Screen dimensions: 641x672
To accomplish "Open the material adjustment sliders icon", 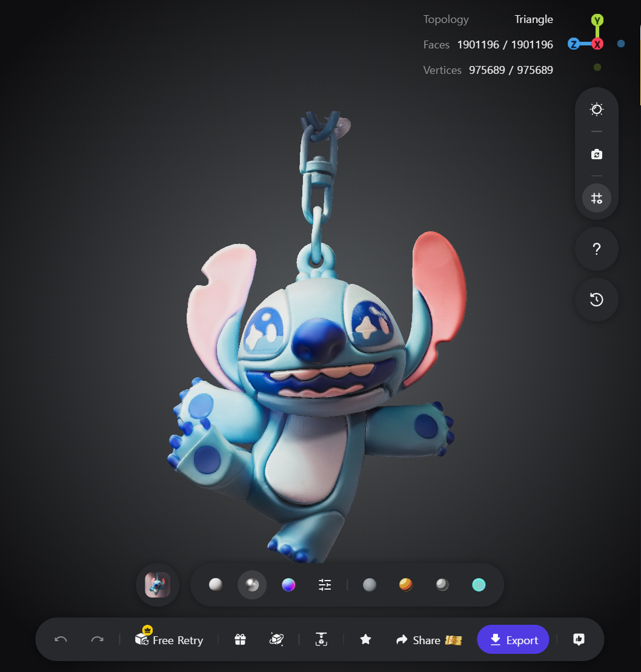I will [325, 585].
